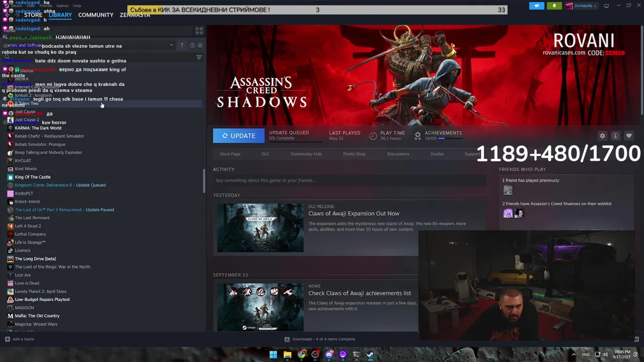
Task: Click achievements trophy icon
Action: tap(418, 136)
